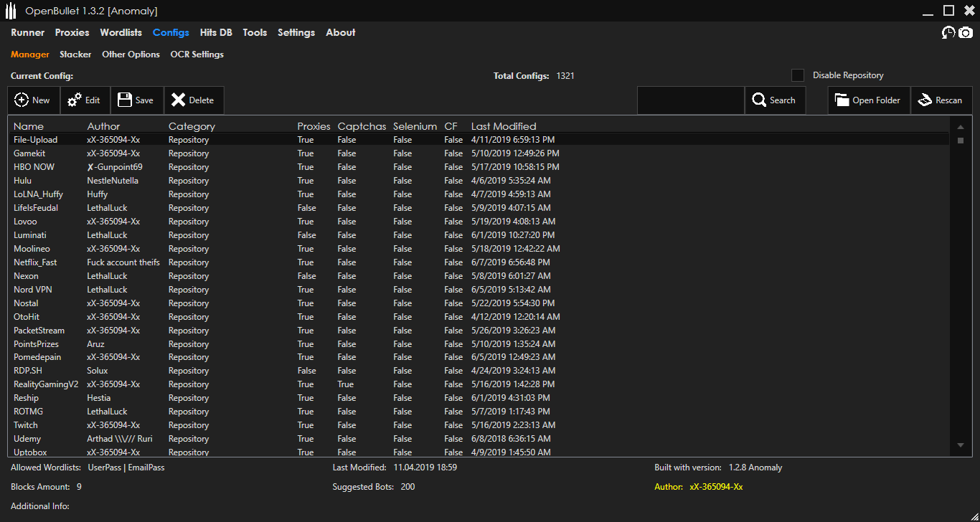Go to the Hits DB tab
980x522 pixels.
point(216,32)
